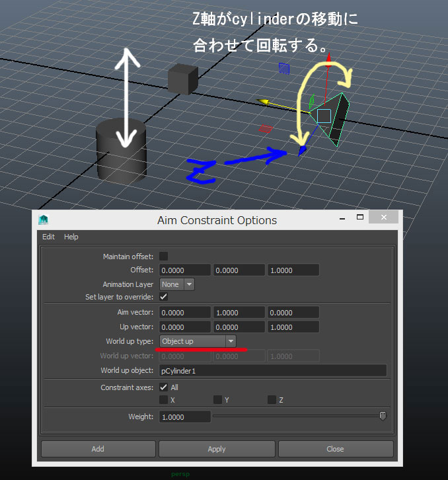Click the cyan center manipulator square

(x=324, y=116)
